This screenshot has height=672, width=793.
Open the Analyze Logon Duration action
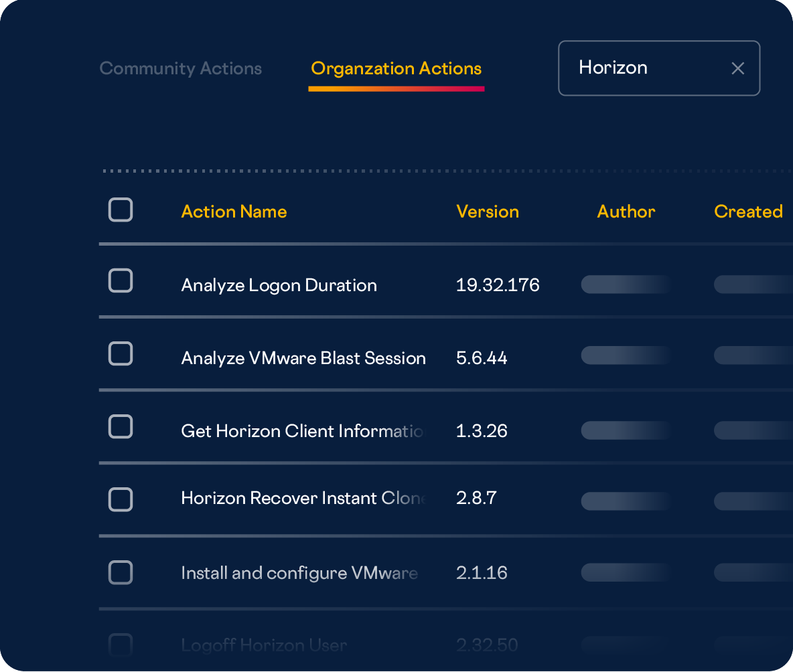(279, 285)
